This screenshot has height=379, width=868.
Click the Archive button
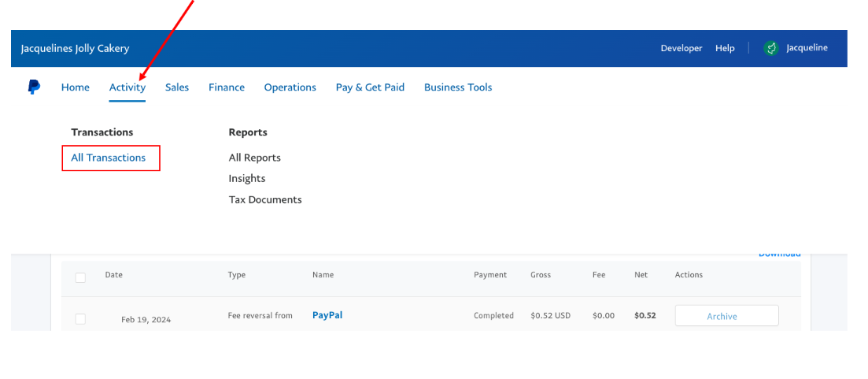(726, 316)
